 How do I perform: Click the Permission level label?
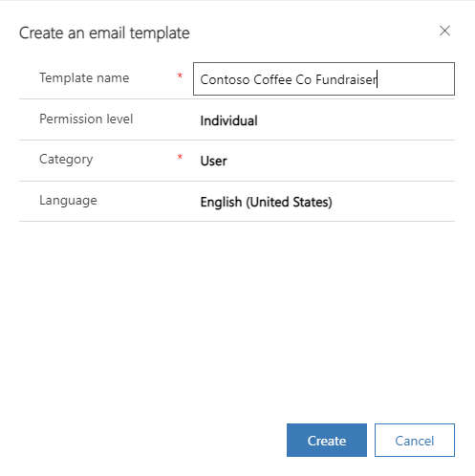click(x=86, y=119)
